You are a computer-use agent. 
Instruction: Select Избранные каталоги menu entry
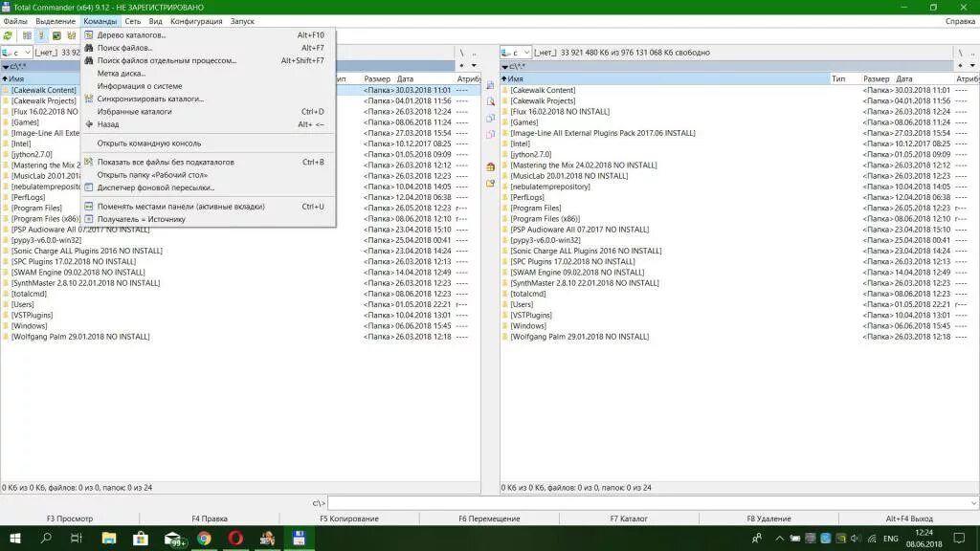pos(208,111)
